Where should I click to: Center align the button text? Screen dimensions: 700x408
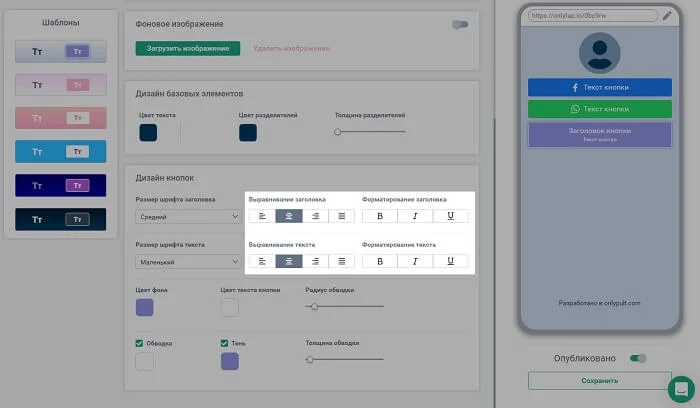(x=288, y=261)
